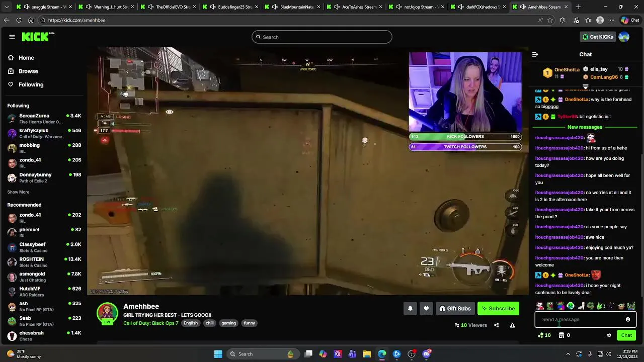This screenshot has width=644, height=362.
Task: Open browser extensions icon
Action: (562, 20)
